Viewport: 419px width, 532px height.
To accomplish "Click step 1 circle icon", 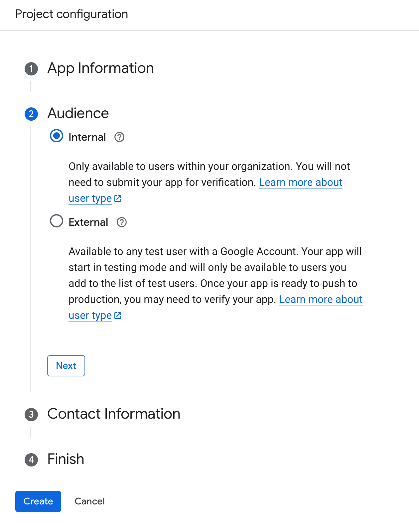I will click(31, 69).
